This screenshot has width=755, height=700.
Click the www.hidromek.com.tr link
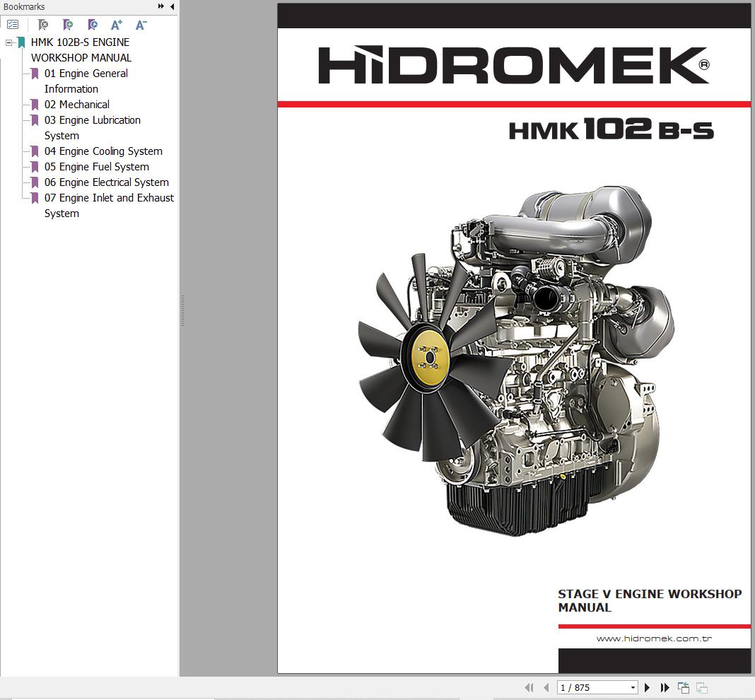click(654, 638)
